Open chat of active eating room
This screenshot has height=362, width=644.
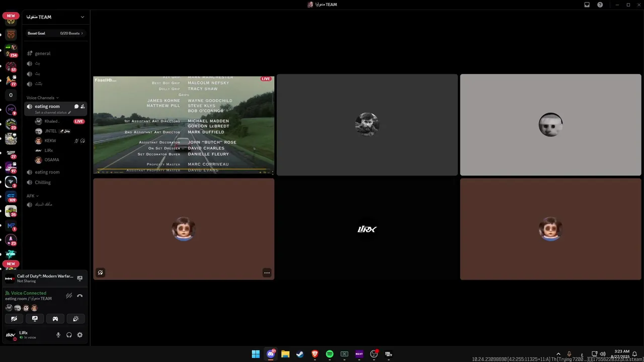point(76,107)
